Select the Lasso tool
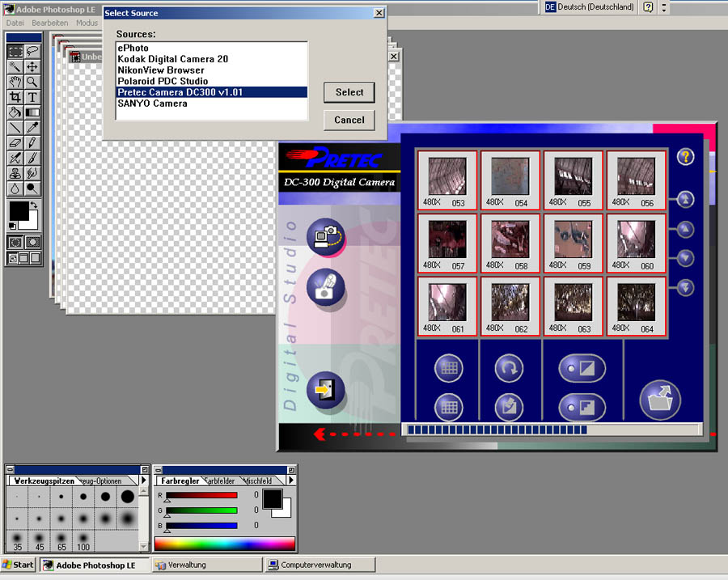The width and height of the screenshot is (728, 580). coord(32,52)
